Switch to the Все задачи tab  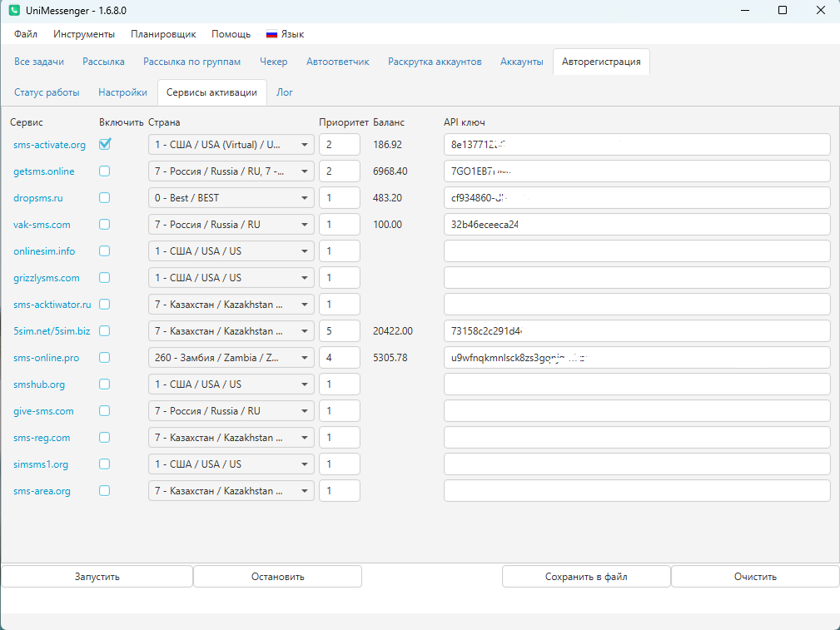click(x=39, y=62)
